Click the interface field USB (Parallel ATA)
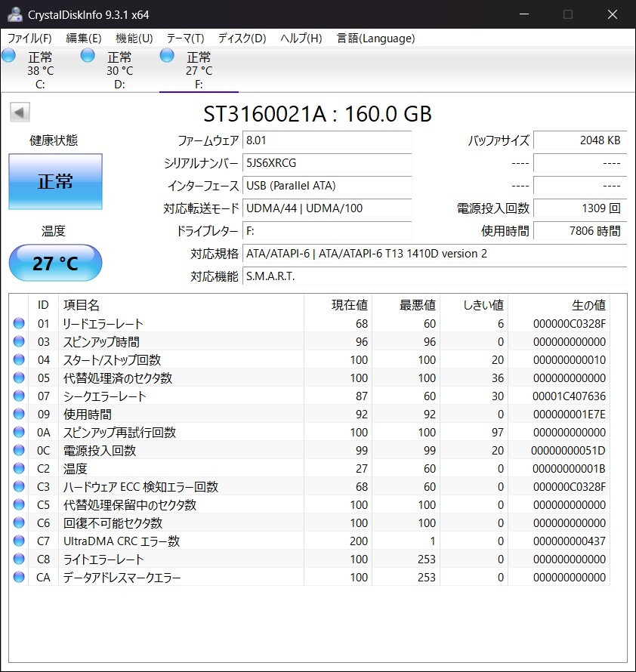The image size is (636, 672). [327, 186]
